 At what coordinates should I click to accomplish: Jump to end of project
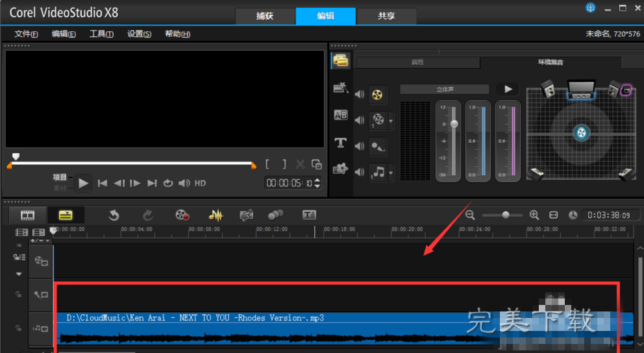coord(152,184)
